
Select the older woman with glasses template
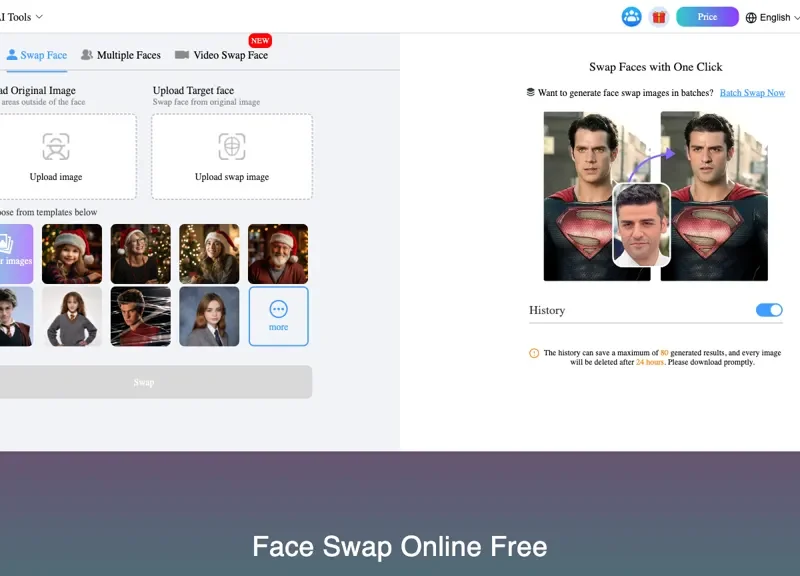(140, 254)
